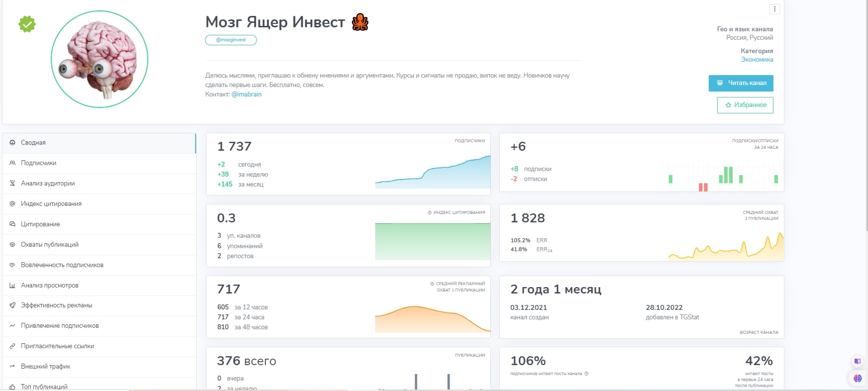Select Охваты публикаций in sidebar

[99, 245]
